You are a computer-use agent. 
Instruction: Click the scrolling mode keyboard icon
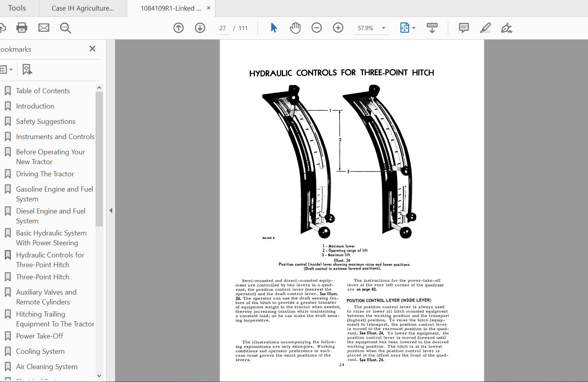(x=432, y=28)
